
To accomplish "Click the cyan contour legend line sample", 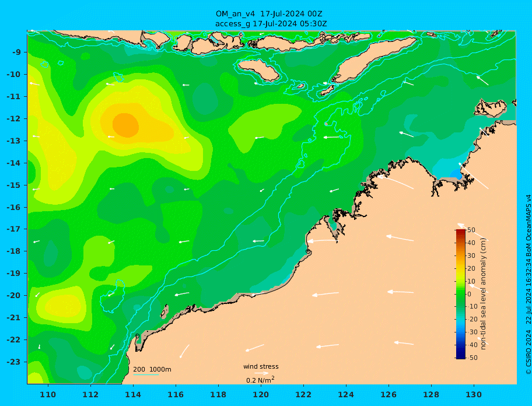I will (x=146, y=375).
